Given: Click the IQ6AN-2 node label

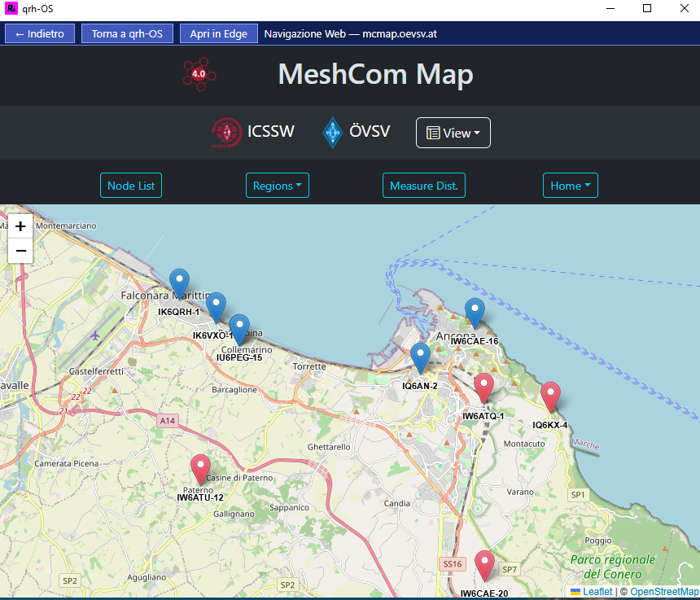Looking at the screenshot, I should 420,386.
